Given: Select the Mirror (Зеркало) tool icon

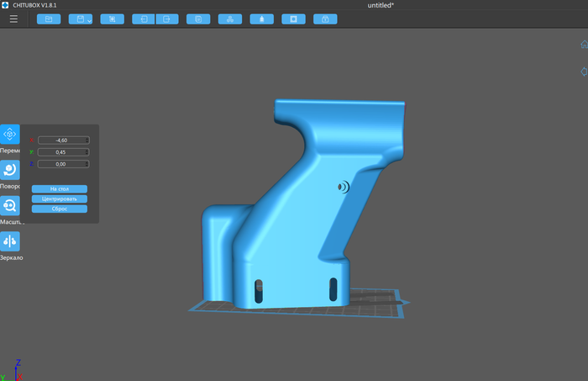Looking at the screenshot, I should point(10,241).
